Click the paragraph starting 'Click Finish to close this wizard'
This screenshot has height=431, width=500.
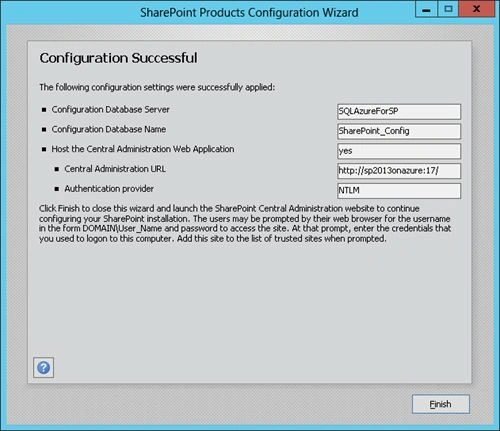click(245, 224)
